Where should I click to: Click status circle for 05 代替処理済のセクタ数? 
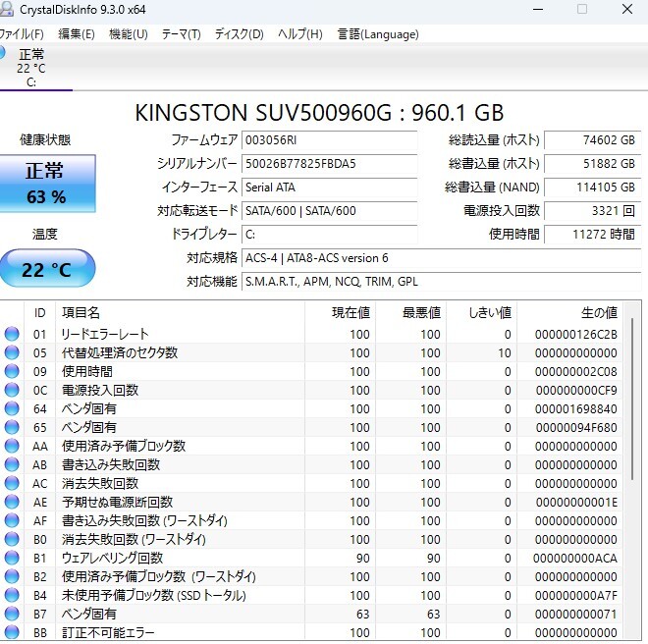click(12, 352)
